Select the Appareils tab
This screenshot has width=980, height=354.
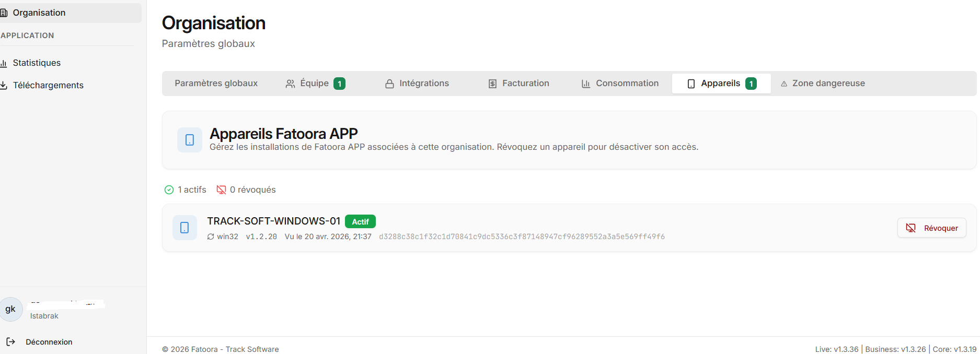(721, 83)
